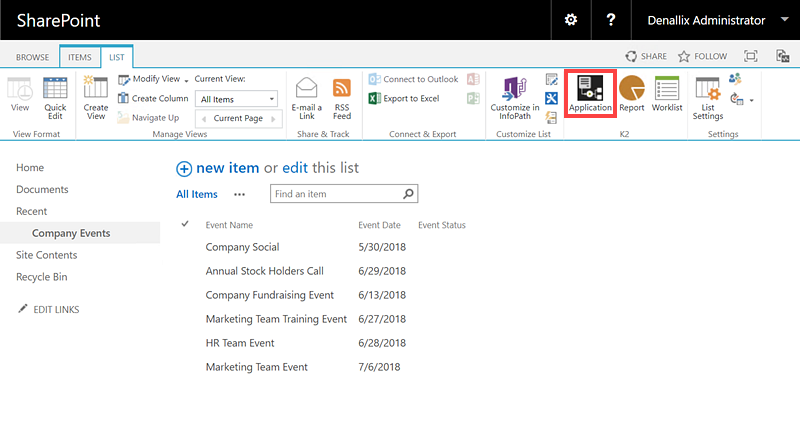Screen dimensions: 800x426
Task: Sort by the Event Date column header
Action: [379, 225]
